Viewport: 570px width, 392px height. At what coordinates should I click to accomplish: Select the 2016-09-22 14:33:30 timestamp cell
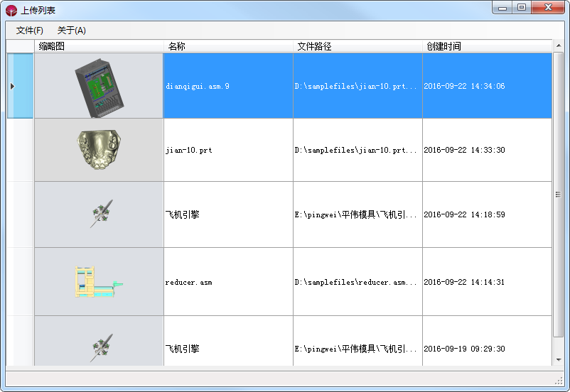[x=486, y=151]
